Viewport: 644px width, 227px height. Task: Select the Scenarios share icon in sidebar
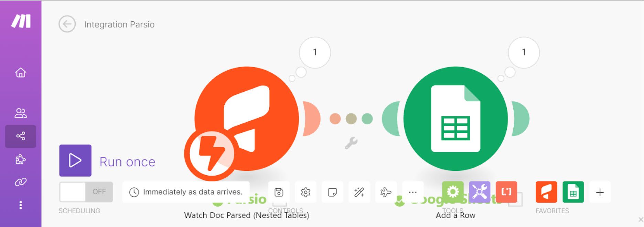[21, 136]
